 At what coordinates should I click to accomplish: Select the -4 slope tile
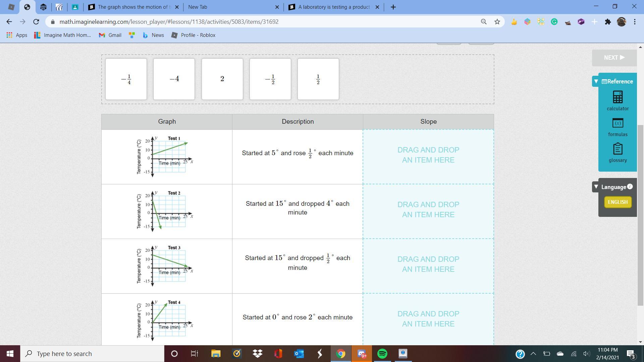[x=174, y=79]
